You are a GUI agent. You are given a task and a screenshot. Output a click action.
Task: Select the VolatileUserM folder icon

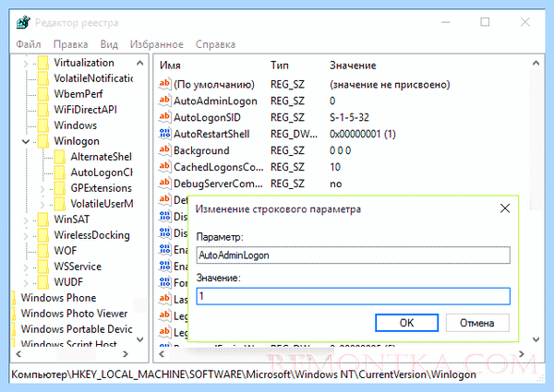[x=60, y=204]
